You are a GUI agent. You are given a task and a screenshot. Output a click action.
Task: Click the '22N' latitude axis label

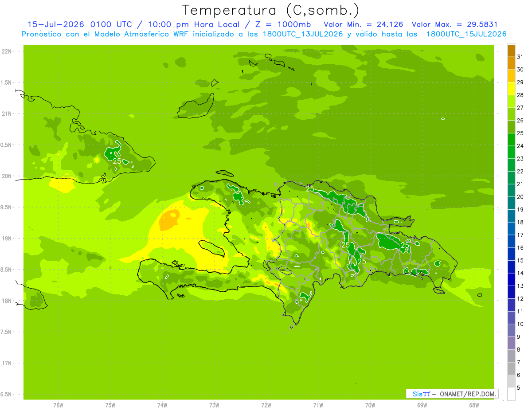[8, 51]
